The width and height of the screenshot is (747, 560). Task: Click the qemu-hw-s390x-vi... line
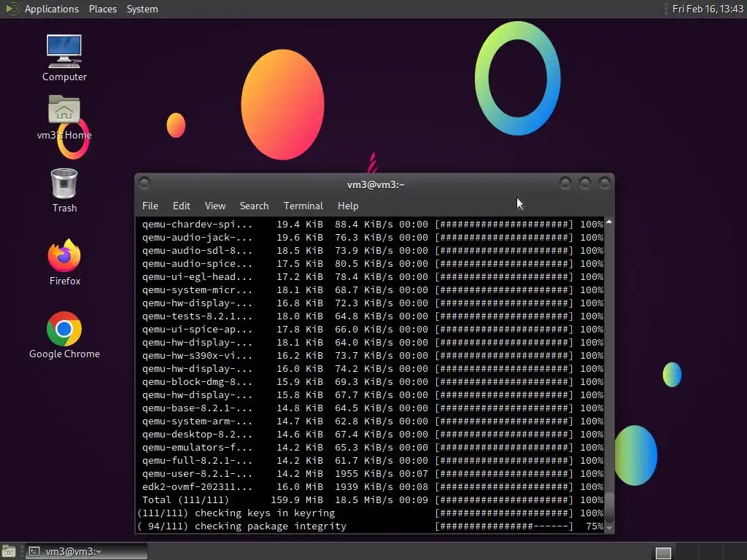pos(373,356)
